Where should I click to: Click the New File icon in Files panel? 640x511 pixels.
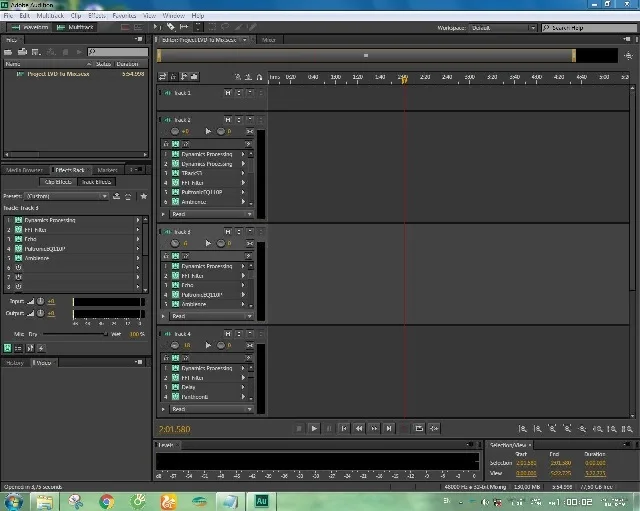[x=36, y=52]
